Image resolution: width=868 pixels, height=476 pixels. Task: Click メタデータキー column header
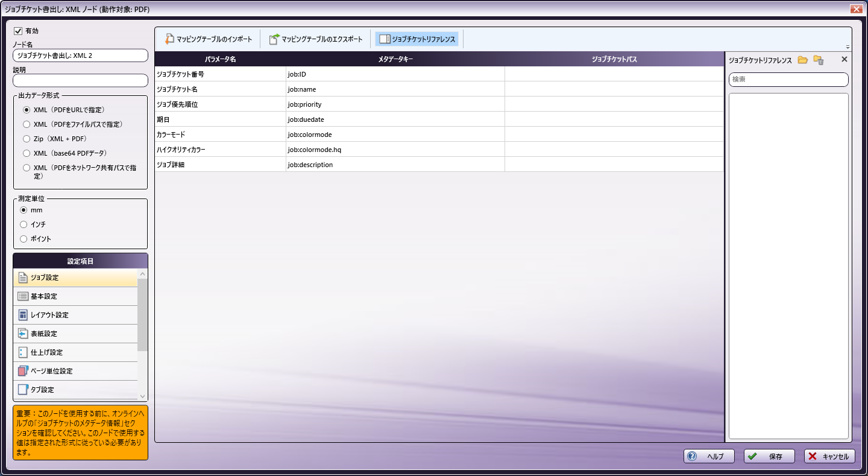tap(395, 59)
